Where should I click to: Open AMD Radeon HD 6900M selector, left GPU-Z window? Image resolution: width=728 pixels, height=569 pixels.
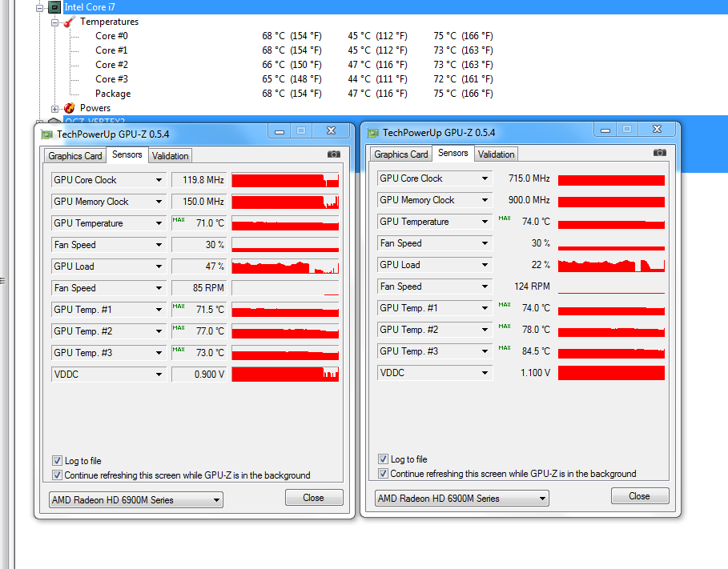tap(136, 500)
